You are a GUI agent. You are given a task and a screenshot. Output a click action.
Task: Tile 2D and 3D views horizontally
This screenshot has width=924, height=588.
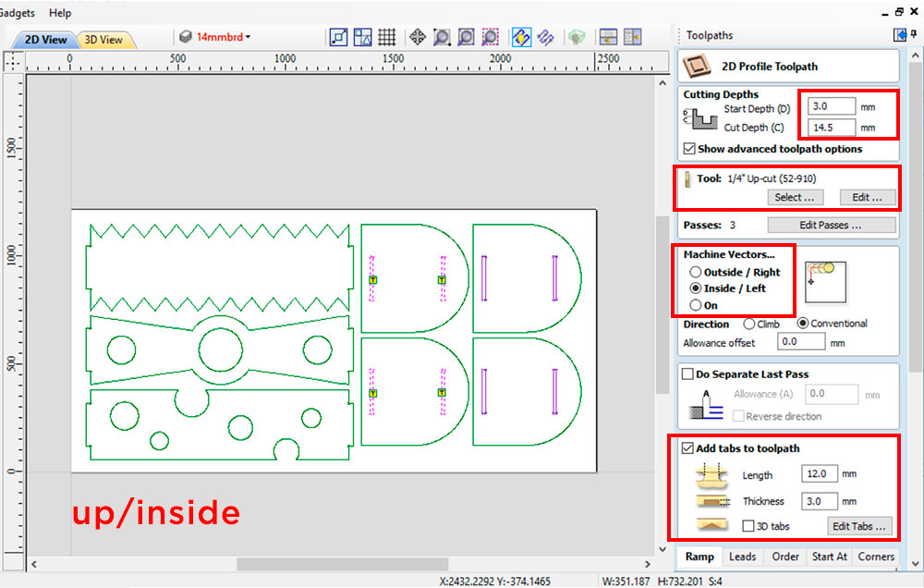[608, 37]
